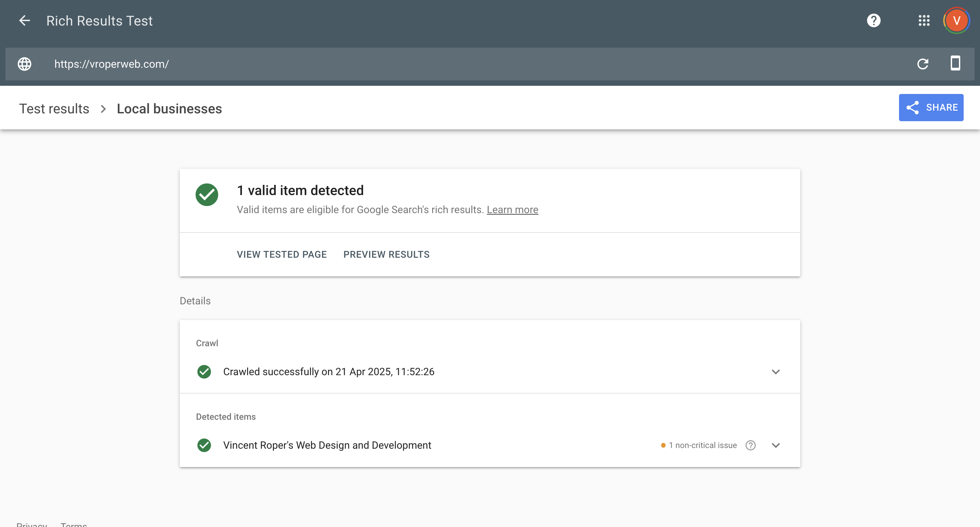Click the Crawl section label
This screenshot has width=980, height=527.
207,343
